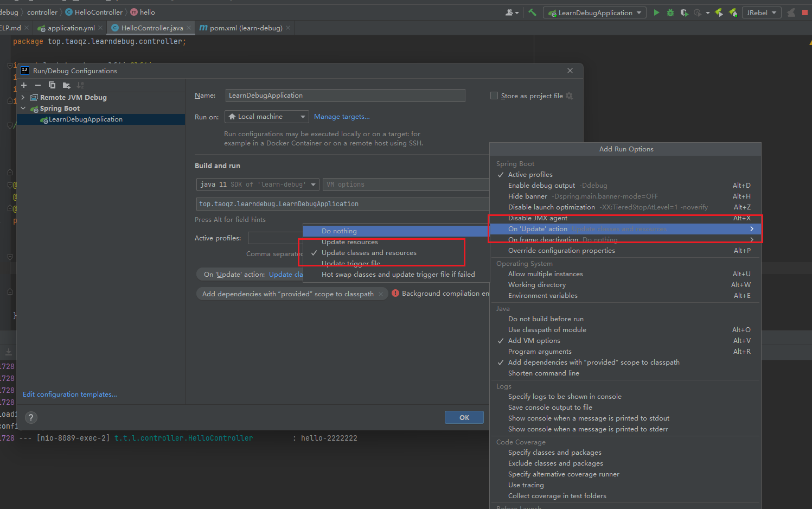812x509 pixels.
Task: Select Shorten command line option
Action: [625, 373]
